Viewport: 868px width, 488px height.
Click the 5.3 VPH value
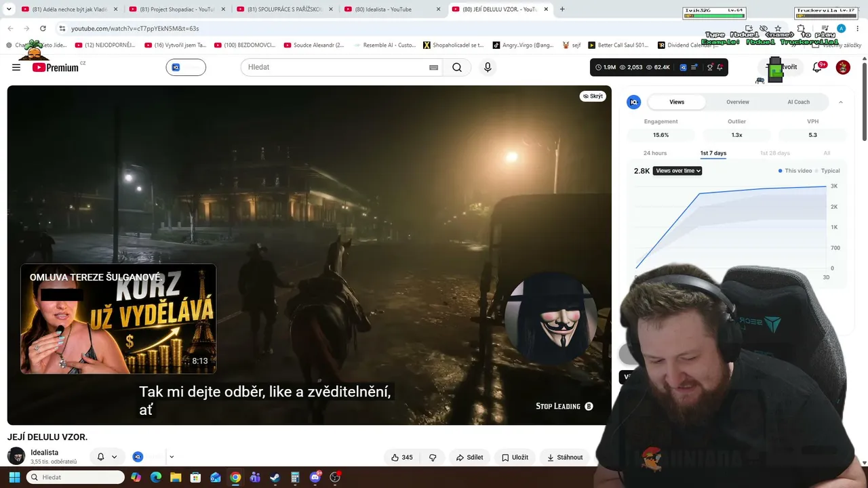[812, 135]
